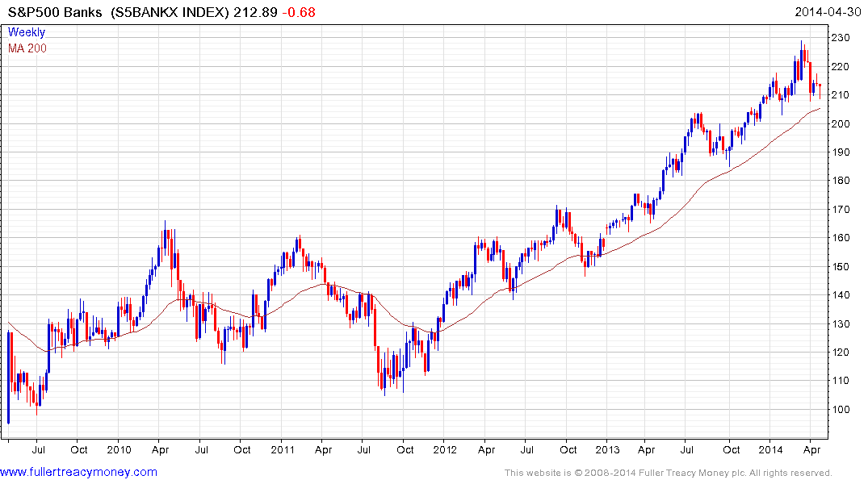Click the '2012' x-axis year label
This screenshot has height=484, width=868.
[x=445, y=449]
